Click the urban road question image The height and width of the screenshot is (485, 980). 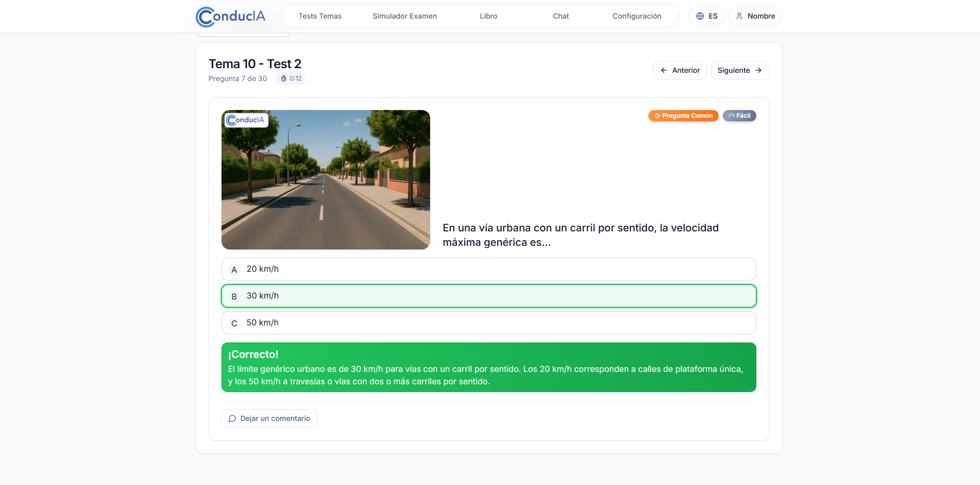click(325, 179)
